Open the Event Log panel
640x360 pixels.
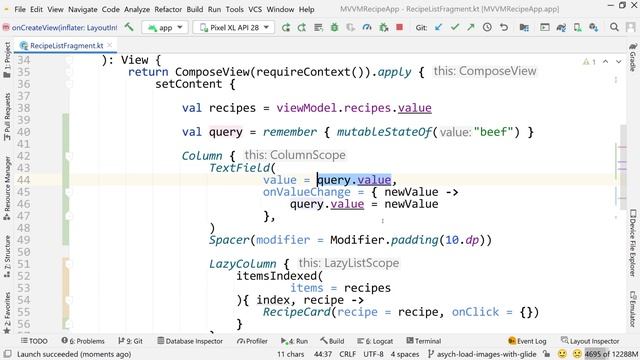point(527,341)
